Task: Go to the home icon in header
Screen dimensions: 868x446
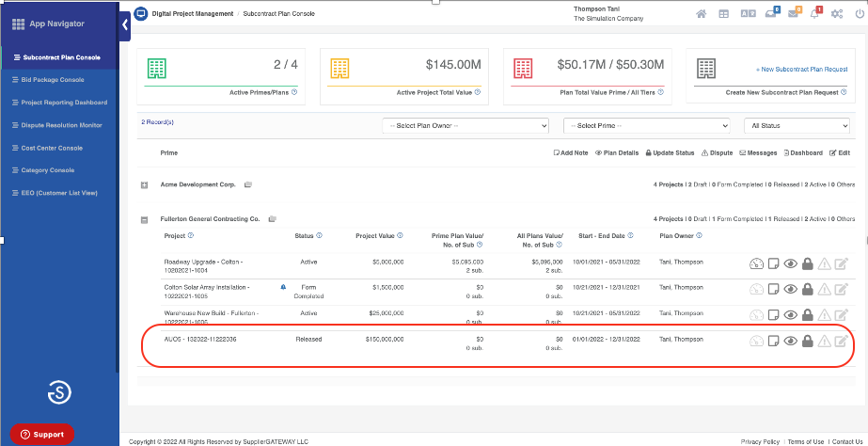Action: [702, 14]
